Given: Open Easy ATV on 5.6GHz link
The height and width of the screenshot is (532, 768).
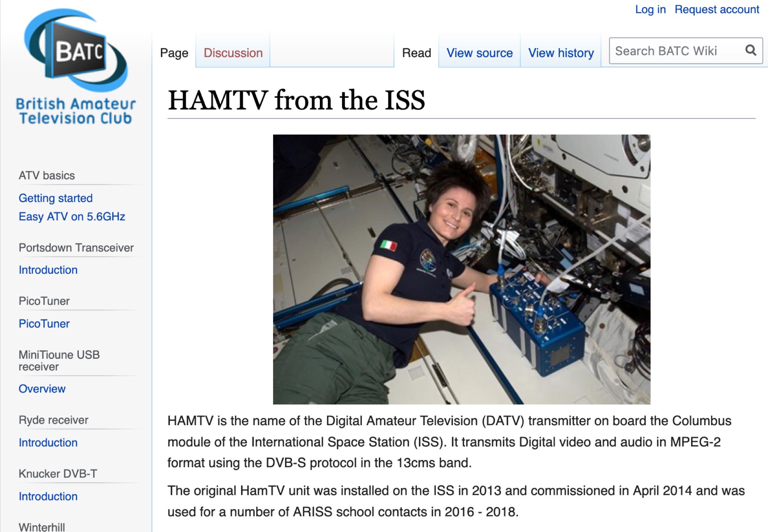Looking at the screenshot, I should [72, 216].
